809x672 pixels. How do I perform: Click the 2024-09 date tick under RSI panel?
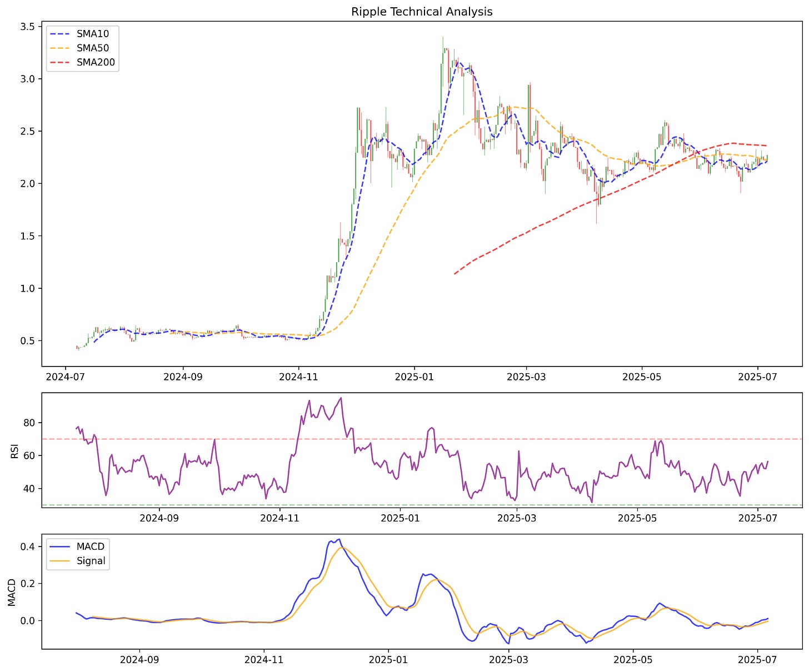point(159,518)
